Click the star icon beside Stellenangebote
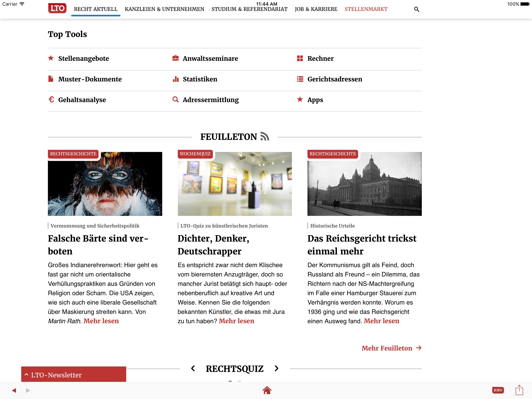The height and width of the screenshot is (399, 532). [51, 58]
